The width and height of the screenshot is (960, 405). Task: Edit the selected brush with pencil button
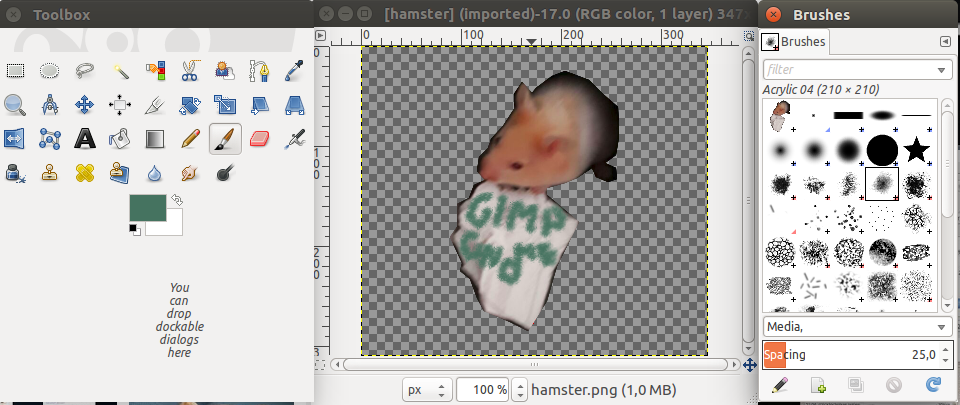(780, 385)
